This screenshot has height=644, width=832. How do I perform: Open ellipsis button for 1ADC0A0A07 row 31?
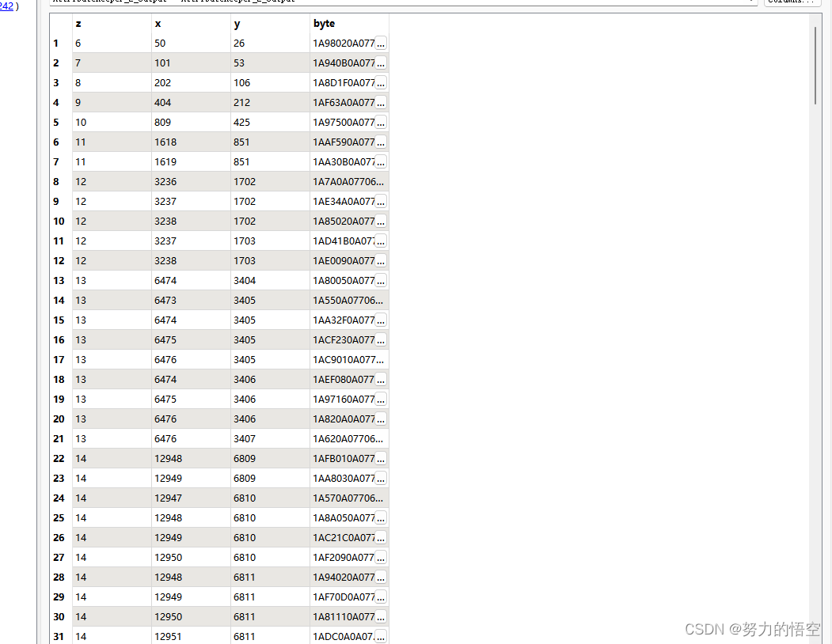tap(381, 637)
